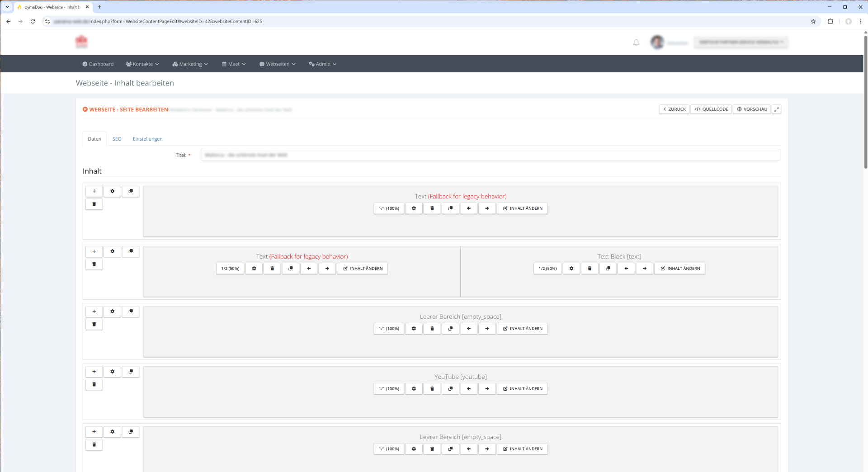Open row settings for the two-column row
The width and height of the screenshot is (868, 472).
[x=113, y=251]
